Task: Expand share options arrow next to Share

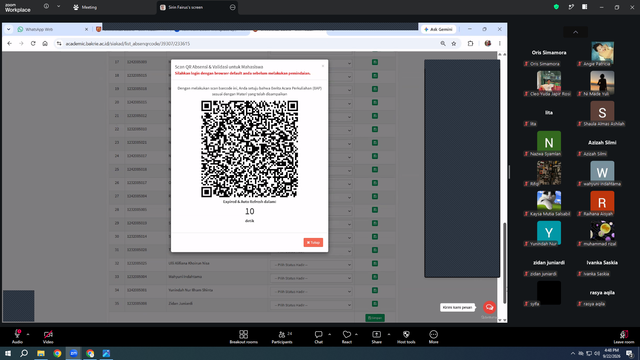Action: [389, 334]
